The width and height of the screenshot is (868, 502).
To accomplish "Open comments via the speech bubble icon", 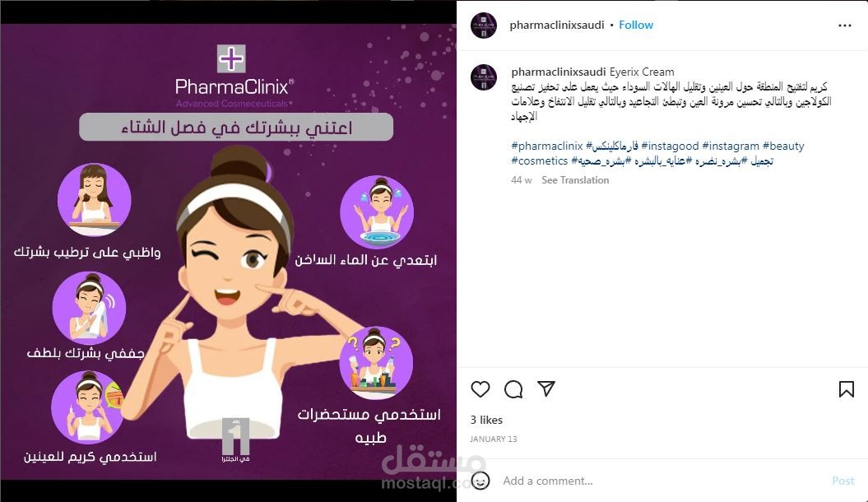I will click(513, 389).
